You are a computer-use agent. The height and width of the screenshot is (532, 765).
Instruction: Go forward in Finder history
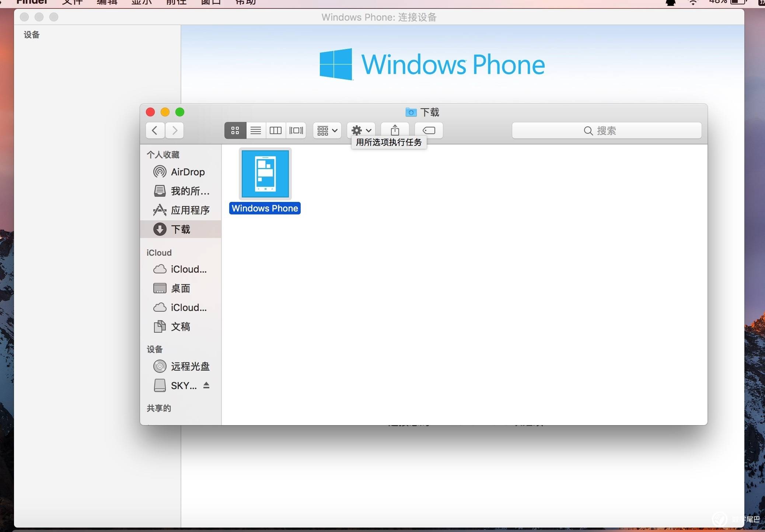click(x=175, y=130)
